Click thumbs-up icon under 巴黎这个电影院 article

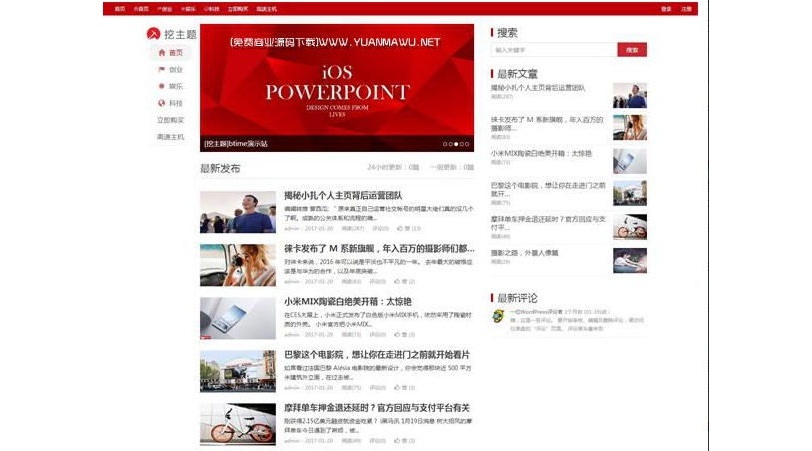(x=397, y=387)
